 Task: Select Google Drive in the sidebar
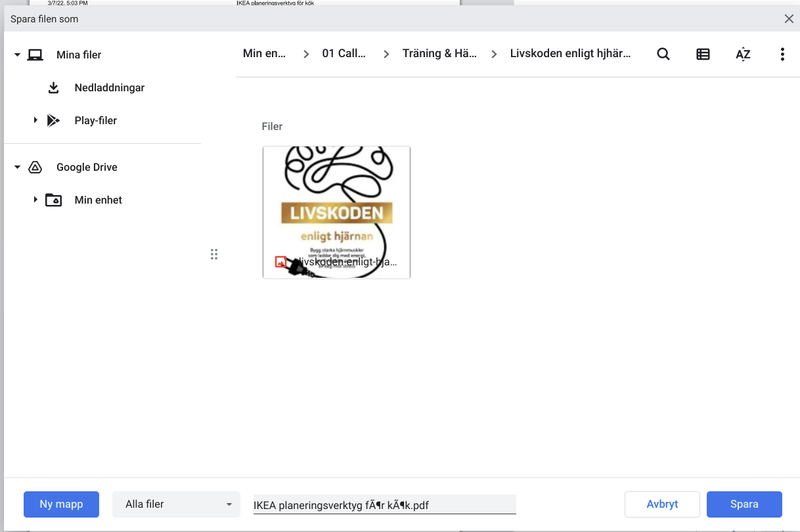[x=87, y=167]
